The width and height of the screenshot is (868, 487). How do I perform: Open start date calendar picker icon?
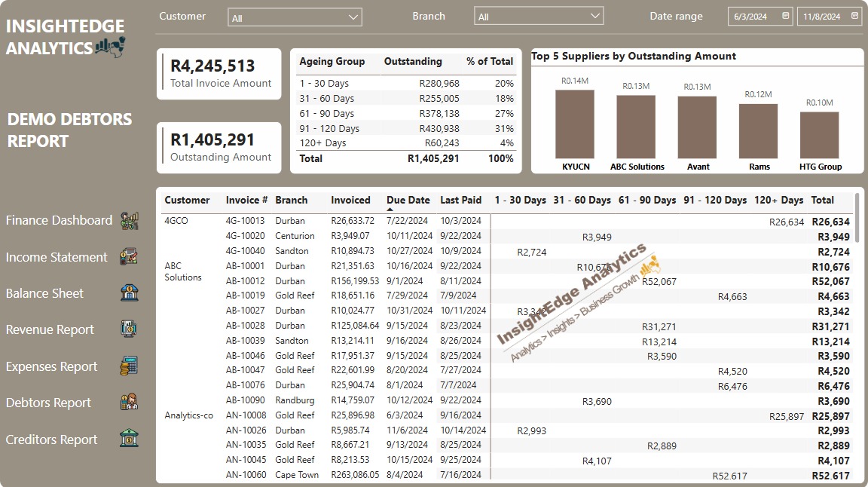[x=786, y=16]
